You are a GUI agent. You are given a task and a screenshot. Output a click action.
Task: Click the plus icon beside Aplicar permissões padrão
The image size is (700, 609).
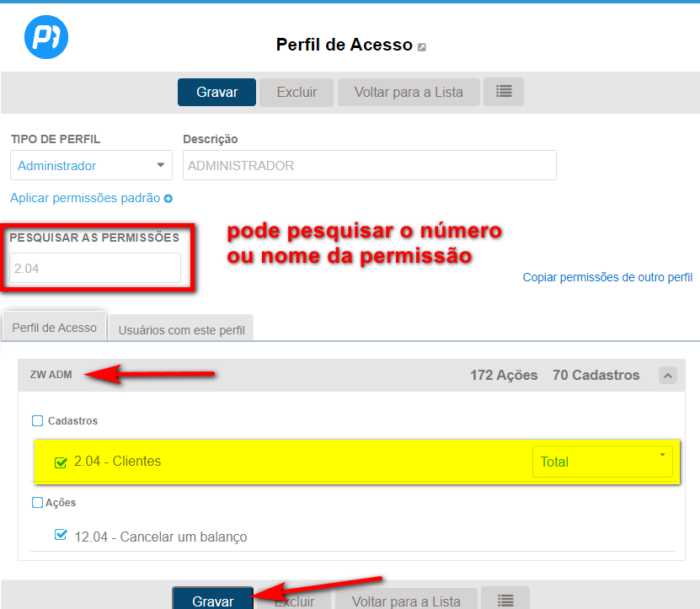168,199
